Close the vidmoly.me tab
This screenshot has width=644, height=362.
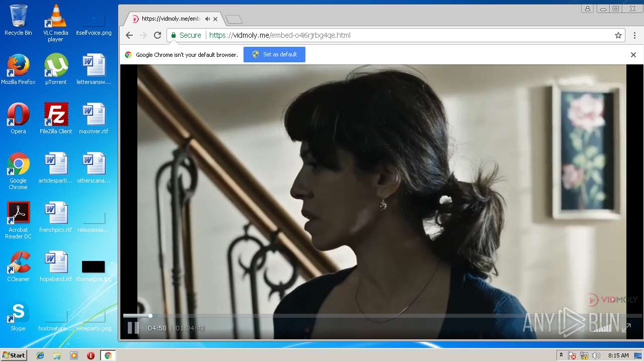[x=215, y=19]
